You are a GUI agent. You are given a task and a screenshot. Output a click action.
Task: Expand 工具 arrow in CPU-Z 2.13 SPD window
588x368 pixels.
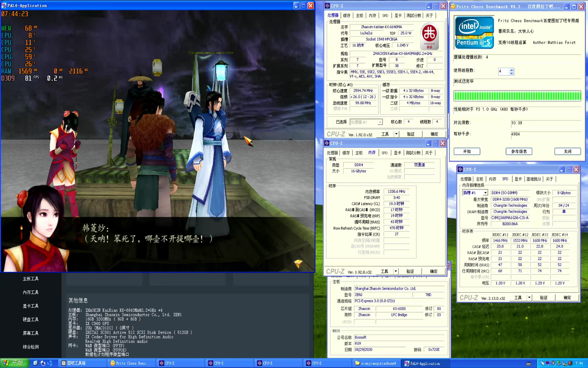coord(529,298)
